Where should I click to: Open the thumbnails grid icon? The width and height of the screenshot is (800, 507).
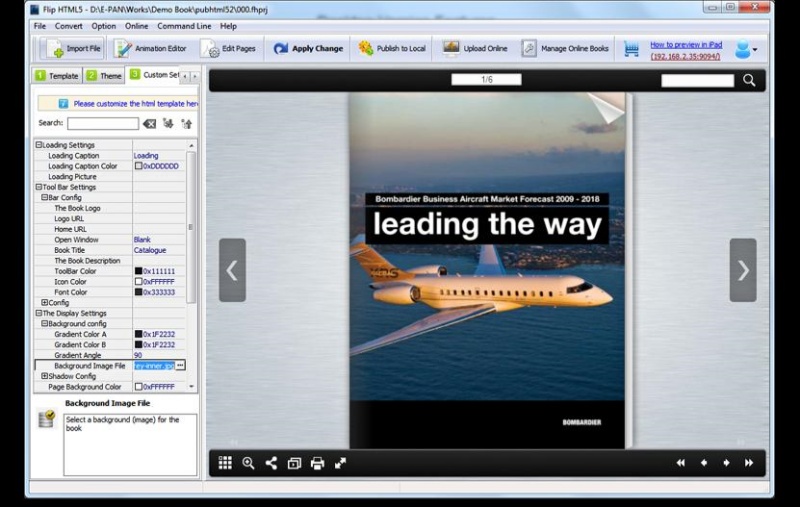tap(225, 463)
